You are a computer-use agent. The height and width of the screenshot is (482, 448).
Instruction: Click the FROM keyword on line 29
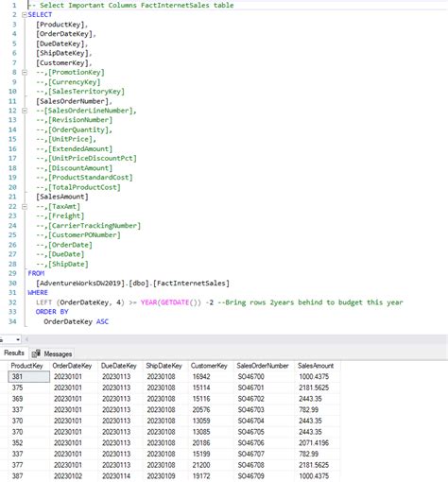36,273
